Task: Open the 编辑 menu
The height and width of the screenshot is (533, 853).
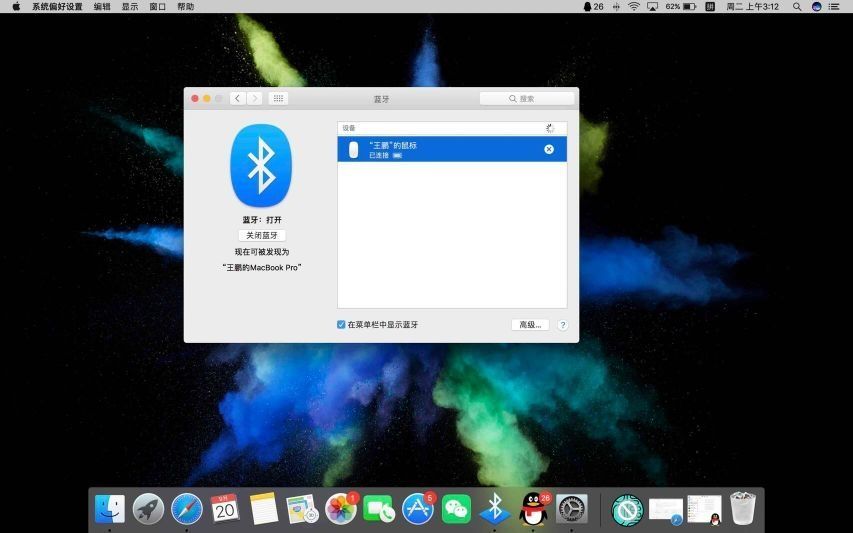Action: [102, 6]
